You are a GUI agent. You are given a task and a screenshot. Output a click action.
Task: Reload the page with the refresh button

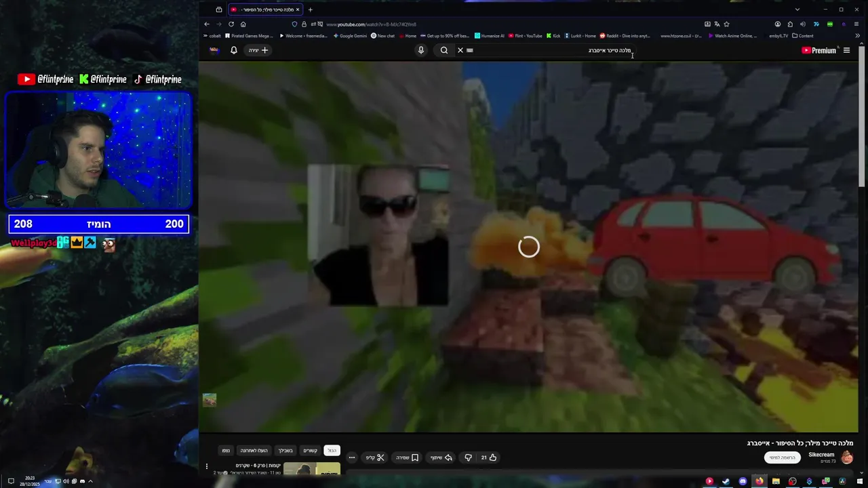click(x=231, y=24)
